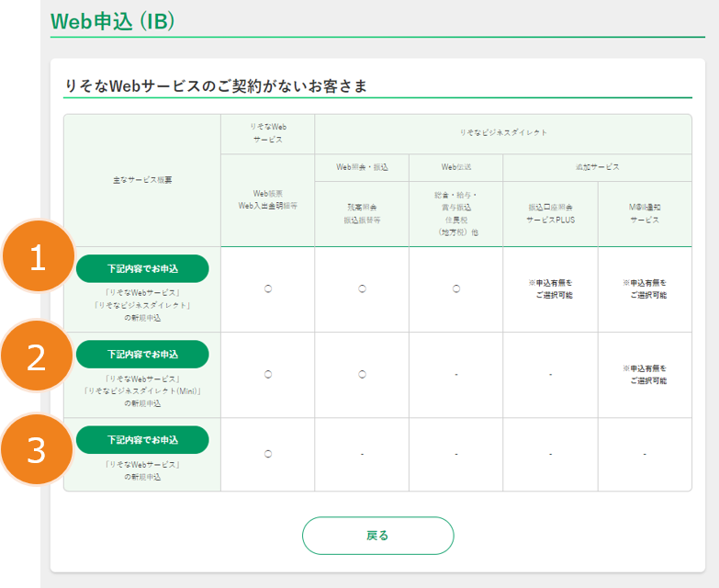Screen dimensions: 719x588
Task: Click 下記内容でお申込 for りそなWebサービス only plan
Action: point(142,440)
